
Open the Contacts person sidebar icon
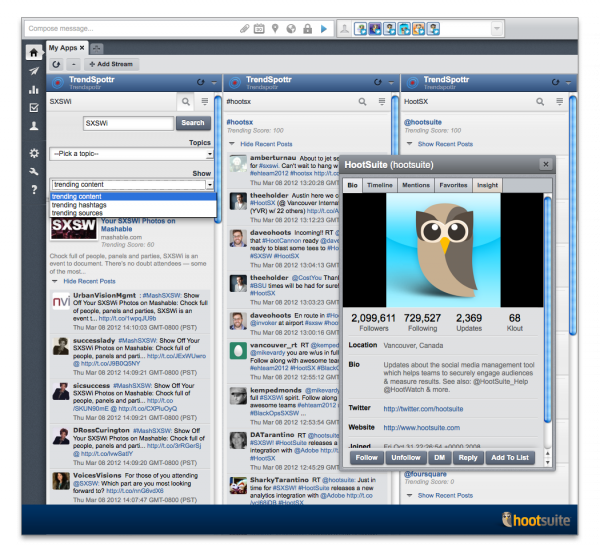click(34, 126)
